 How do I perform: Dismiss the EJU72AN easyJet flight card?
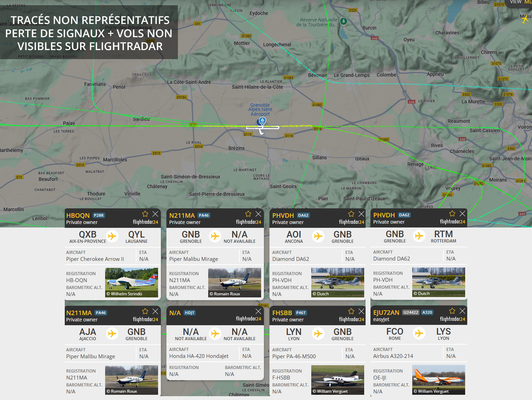462,311
